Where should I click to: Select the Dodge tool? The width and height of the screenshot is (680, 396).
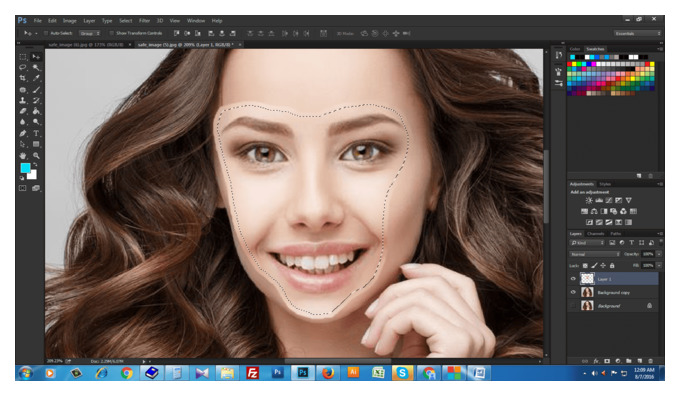[x=36, y=122]
